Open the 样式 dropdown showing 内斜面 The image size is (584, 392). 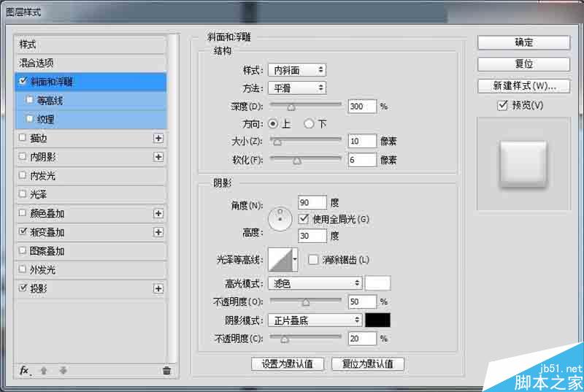point(297,70)
